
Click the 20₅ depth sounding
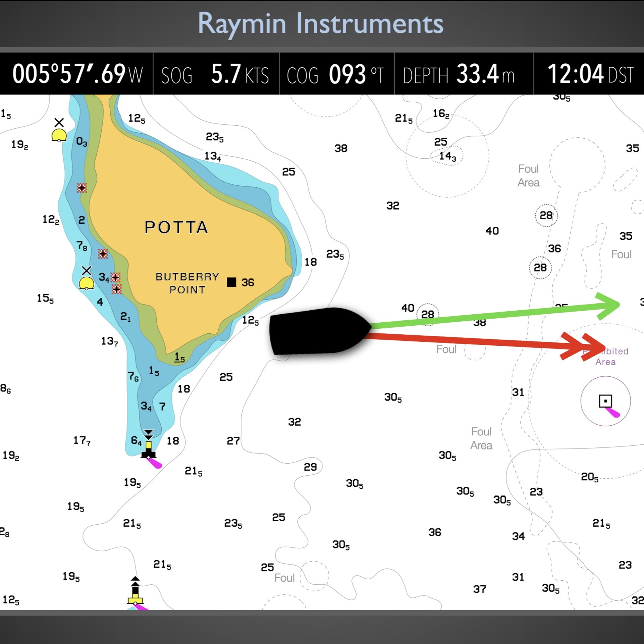tap(590, 477)
